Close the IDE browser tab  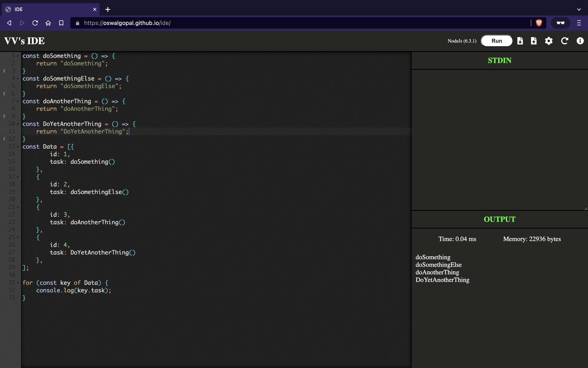tap(95, 9)
